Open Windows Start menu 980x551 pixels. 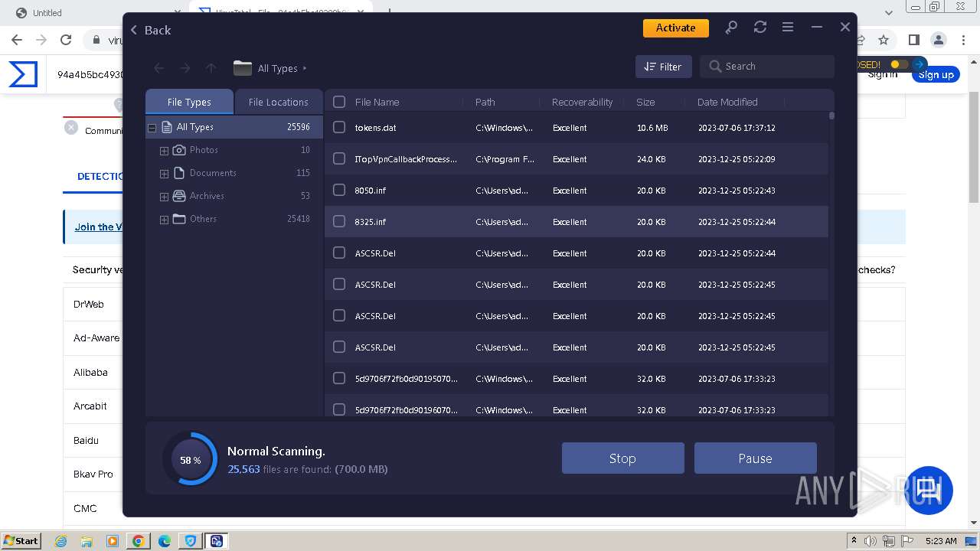click(x=21, y=540)
